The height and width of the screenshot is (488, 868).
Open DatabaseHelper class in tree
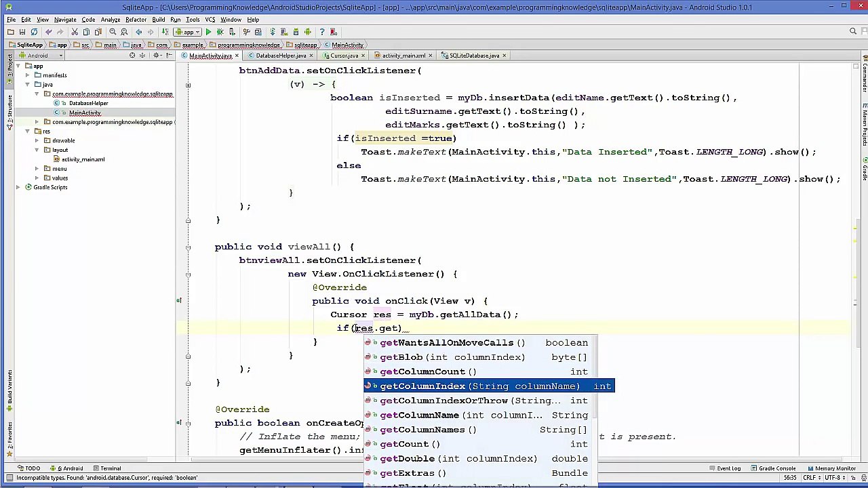coord(88,103)
